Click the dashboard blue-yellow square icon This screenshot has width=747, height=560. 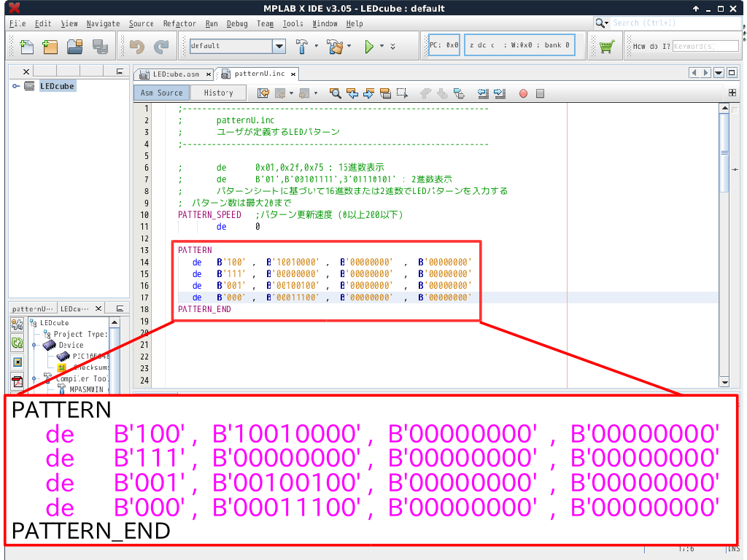tap(18, 362)
